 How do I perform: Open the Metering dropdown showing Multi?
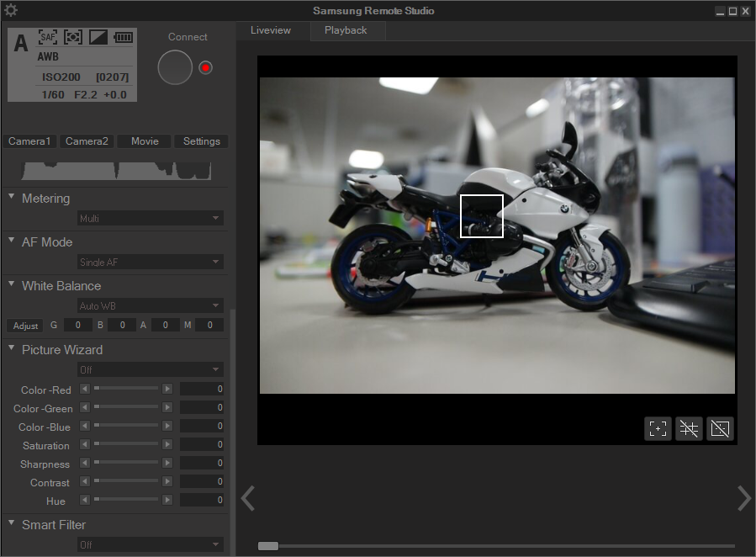151,219
